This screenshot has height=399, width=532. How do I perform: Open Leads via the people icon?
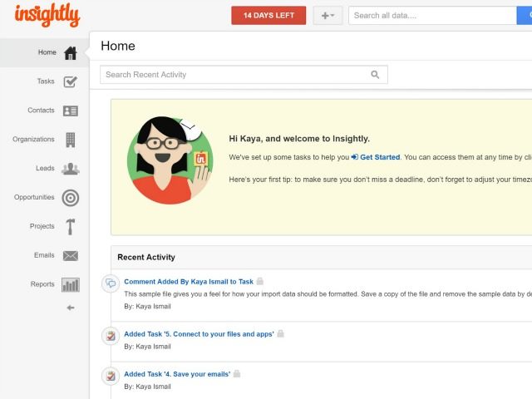click(x=71, y=169)
